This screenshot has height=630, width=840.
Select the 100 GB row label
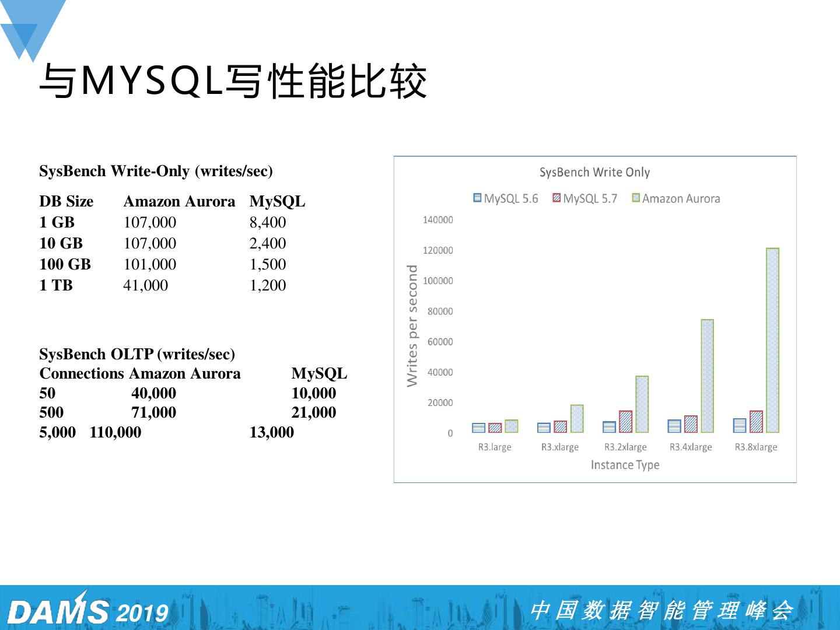tap(65, 264)
